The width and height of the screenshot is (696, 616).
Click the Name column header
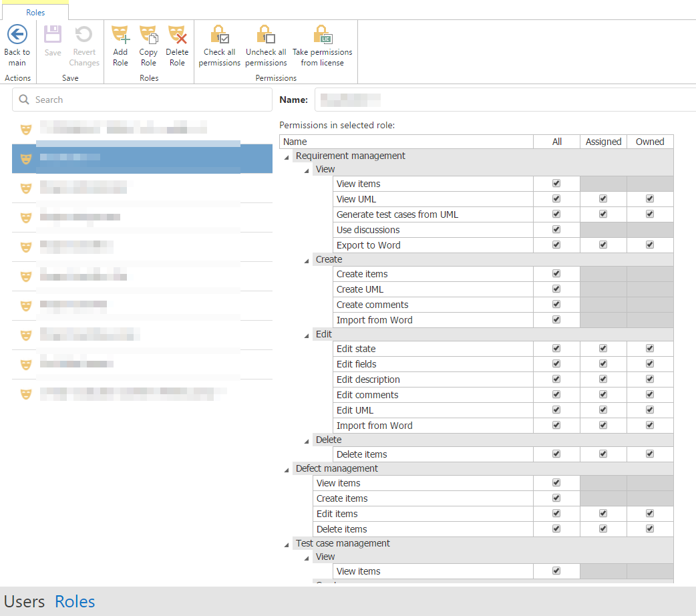(406, 142)
